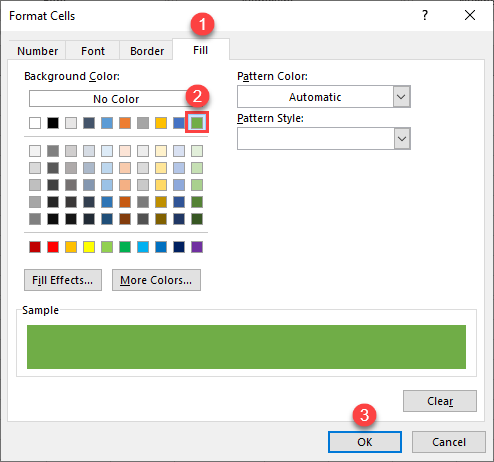The image size is (494, 462).
Task: Select the black theme color swatch
Action: click(53, 123)
